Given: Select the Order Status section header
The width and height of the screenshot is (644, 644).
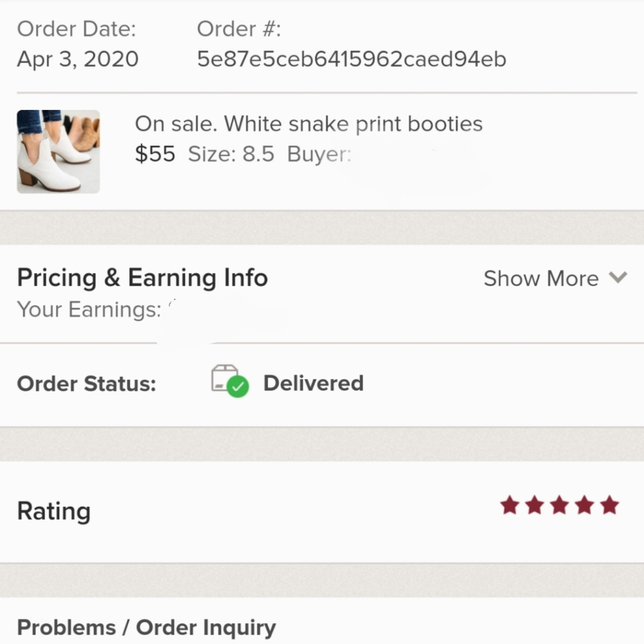Looking at the screenshot, I should [x=87, y=383].
